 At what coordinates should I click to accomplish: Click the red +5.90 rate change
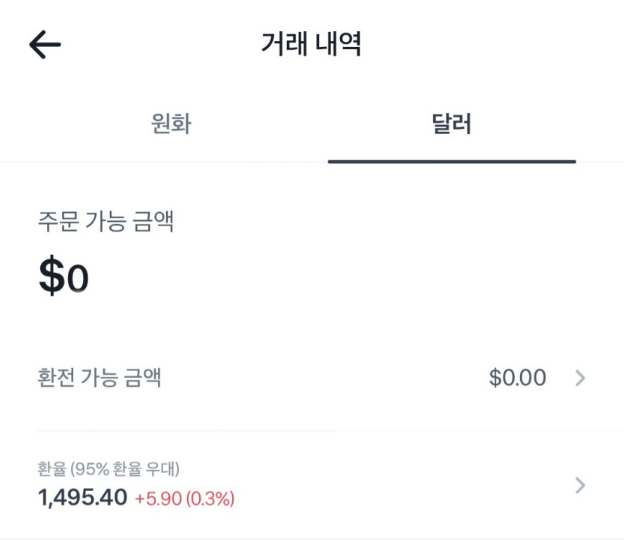point(159,498)
